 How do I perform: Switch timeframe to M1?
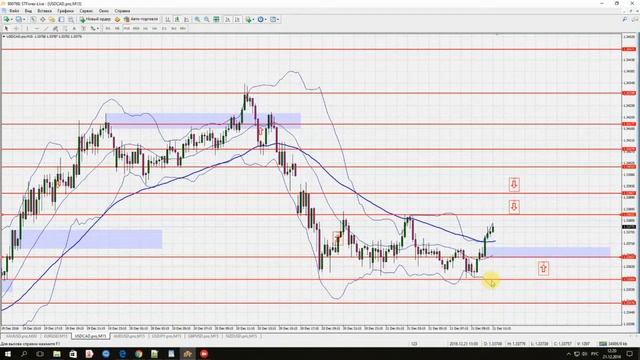pos(108,28)
